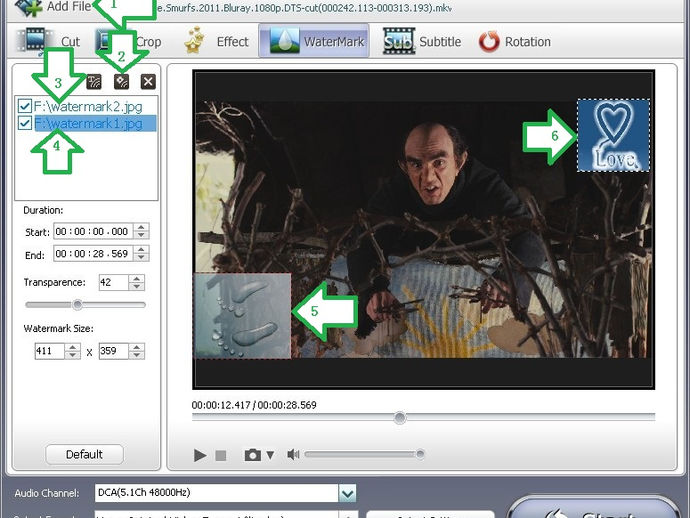Click the End time field

[93, 253]
